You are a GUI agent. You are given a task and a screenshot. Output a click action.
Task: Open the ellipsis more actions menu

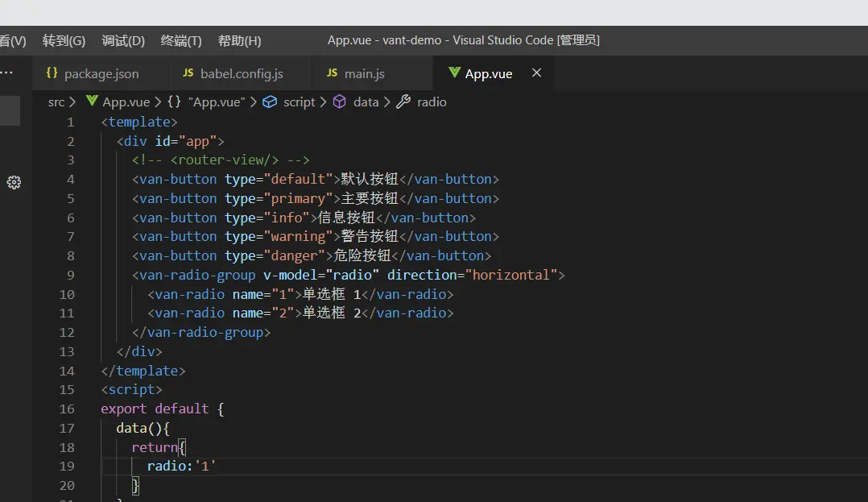point(7,73)
